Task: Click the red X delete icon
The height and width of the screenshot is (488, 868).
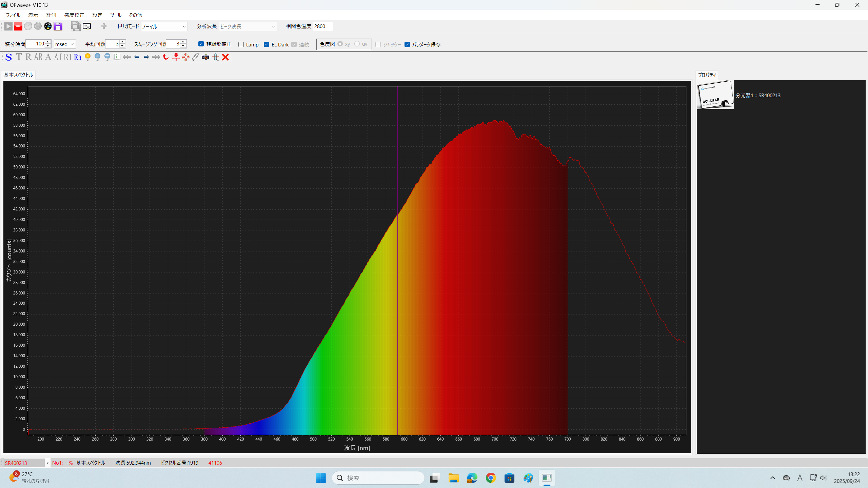Action: point(225,57)
